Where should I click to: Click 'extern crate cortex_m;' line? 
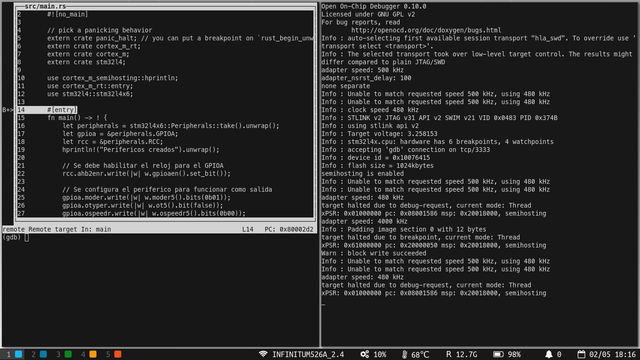pyautogui.click(x=88, y=54)
